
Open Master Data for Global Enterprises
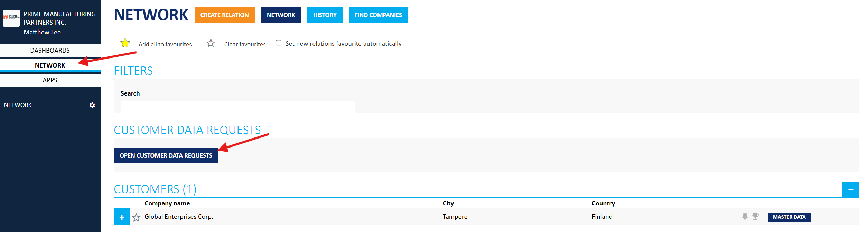tap(789, 217)
